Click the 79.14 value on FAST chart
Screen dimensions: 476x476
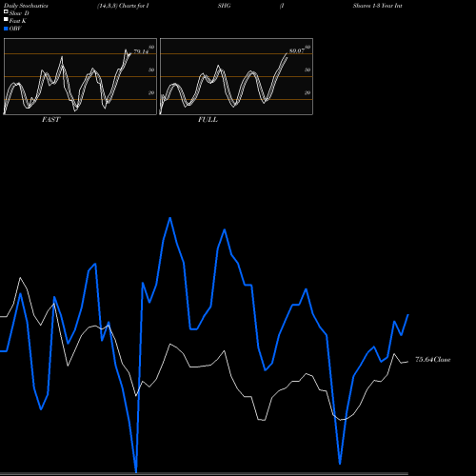point(141,51)
